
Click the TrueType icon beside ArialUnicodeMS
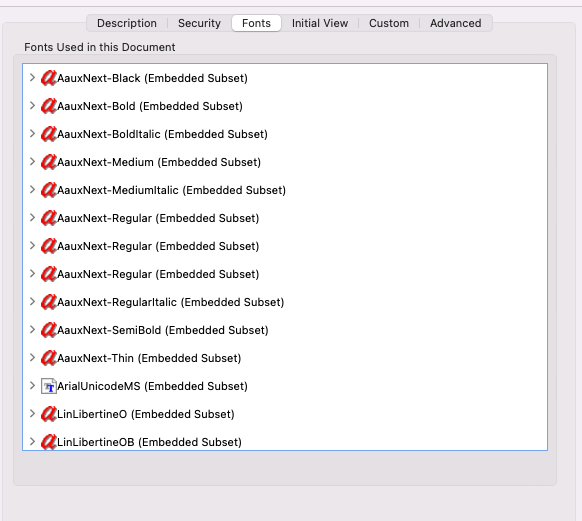coord(49,386)
